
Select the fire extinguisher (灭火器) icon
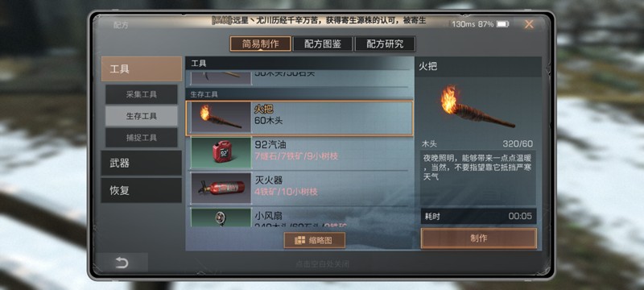coord(221,188)
